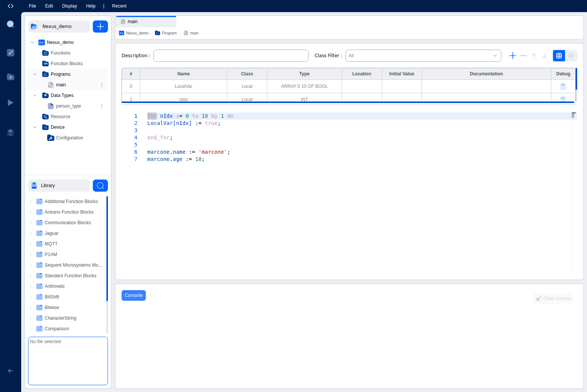
Task: Expand the MQTT library folder
Action: [31, 244]
